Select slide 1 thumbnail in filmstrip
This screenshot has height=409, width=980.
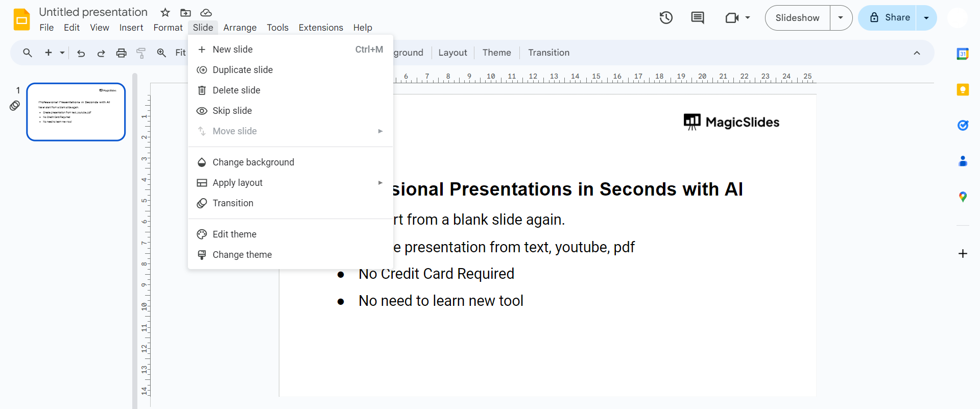click(x=76, y=112)
